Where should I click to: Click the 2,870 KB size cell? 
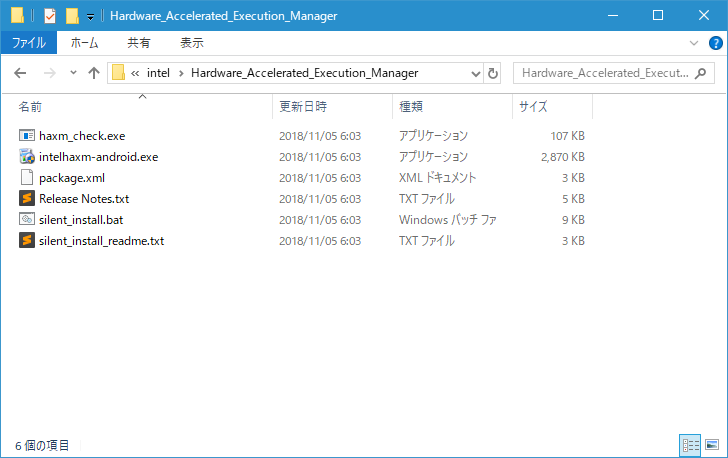click(562, 157)
